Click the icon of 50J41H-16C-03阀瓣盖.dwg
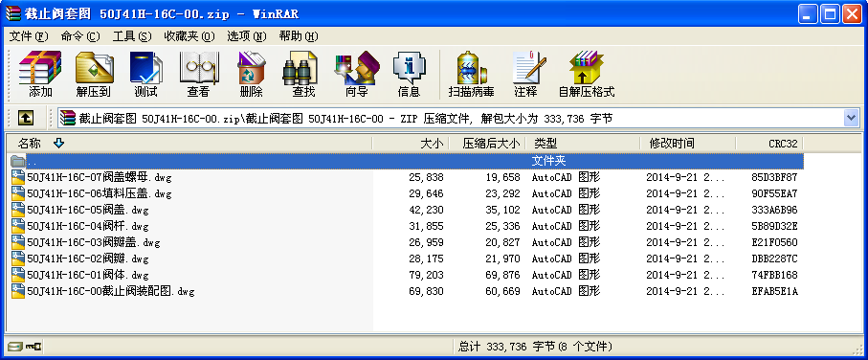Screen dimensions: 868x360 pyautogui.click(x=18, y=242)
